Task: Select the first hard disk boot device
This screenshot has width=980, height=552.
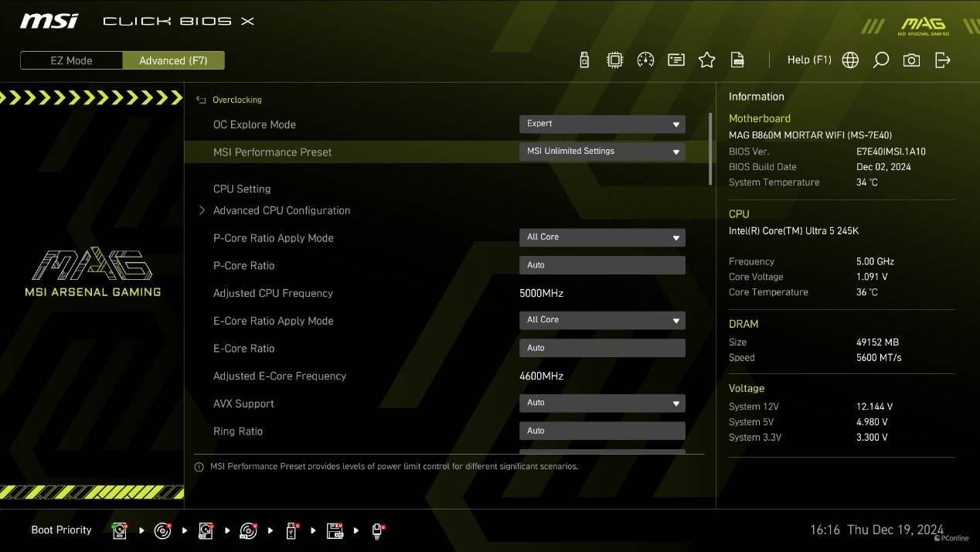Action: tap(120, 530)
